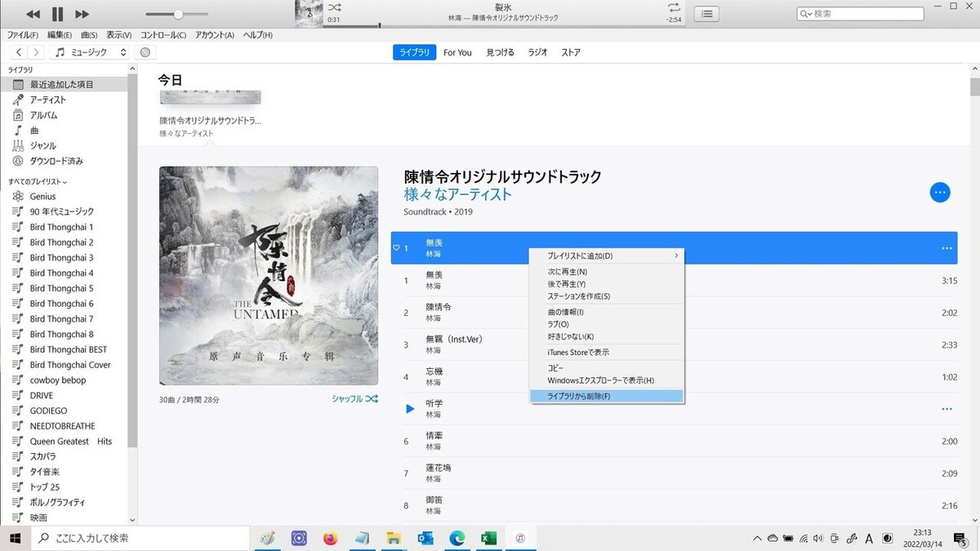
Task: Open the コントロール(C) menu
Action: [163, 35]
